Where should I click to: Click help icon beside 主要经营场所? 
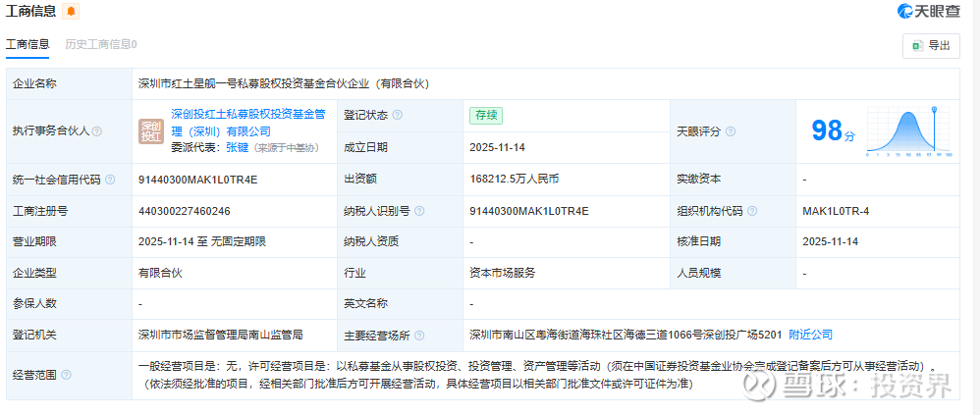tap(418, 336)
